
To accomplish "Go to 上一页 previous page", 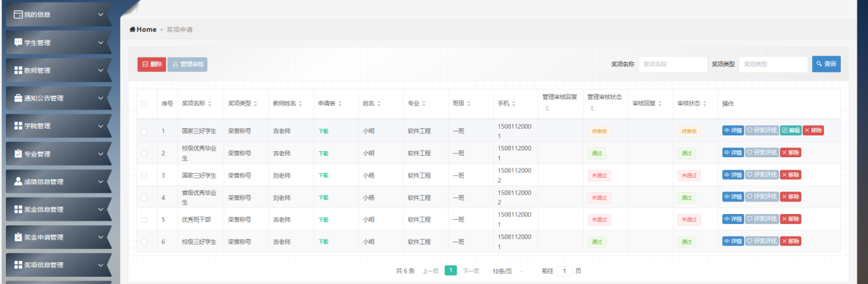I will point(431,271).
